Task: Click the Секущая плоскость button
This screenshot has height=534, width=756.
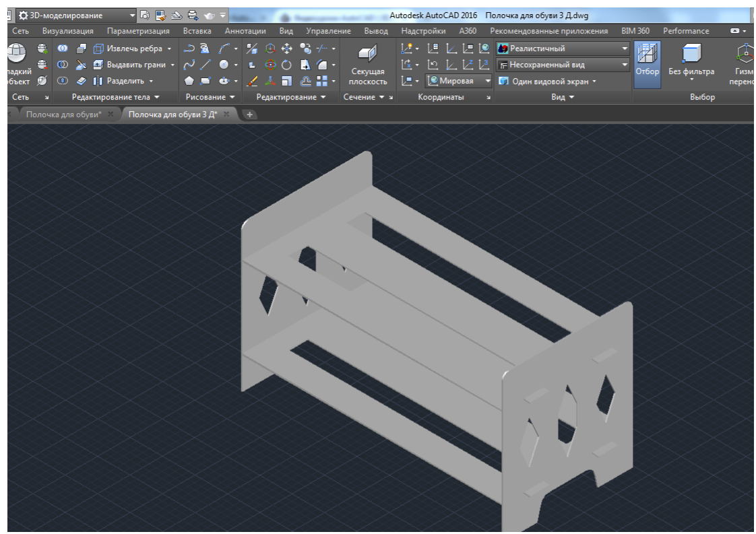Action: pyautogui.click(x=368, y=65)
